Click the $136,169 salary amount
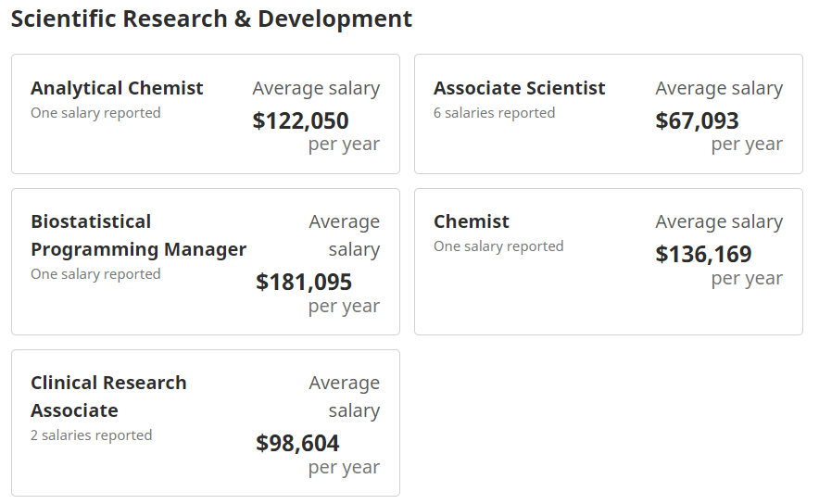This screenshot has width=819, height=504. coord(703,254)
